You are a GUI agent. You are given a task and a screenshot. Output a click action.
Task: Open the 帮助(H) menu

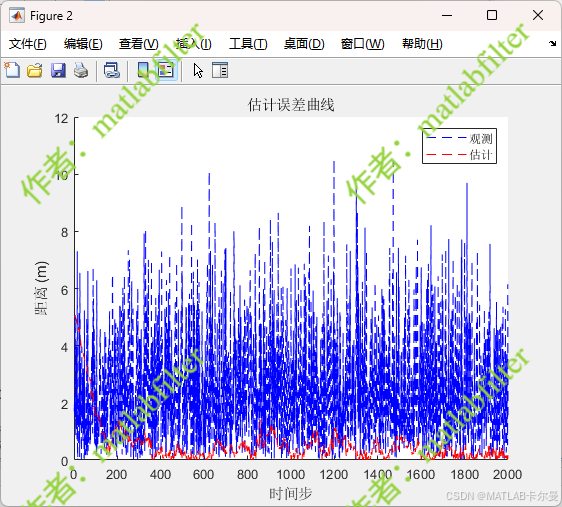coord(422,44)
